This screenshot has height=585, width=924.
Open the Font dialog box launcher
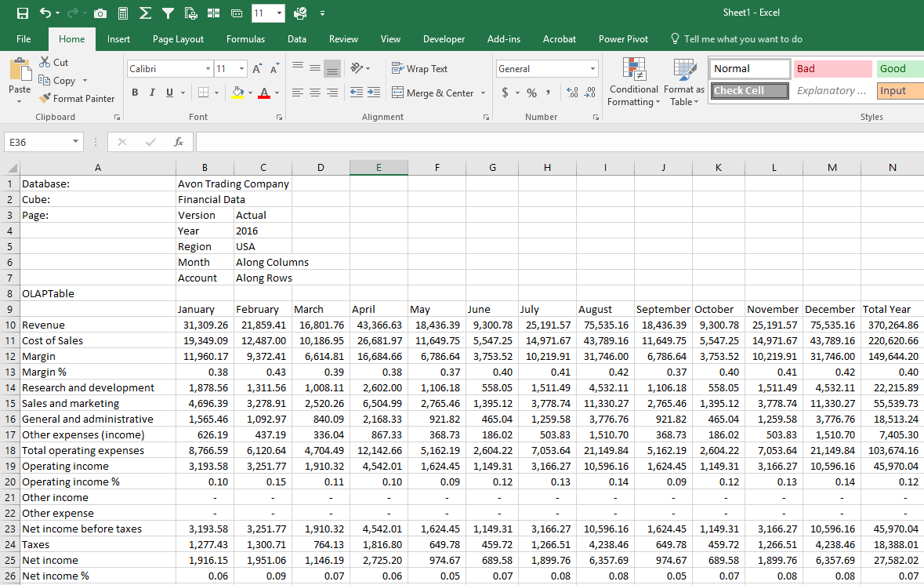279,118
